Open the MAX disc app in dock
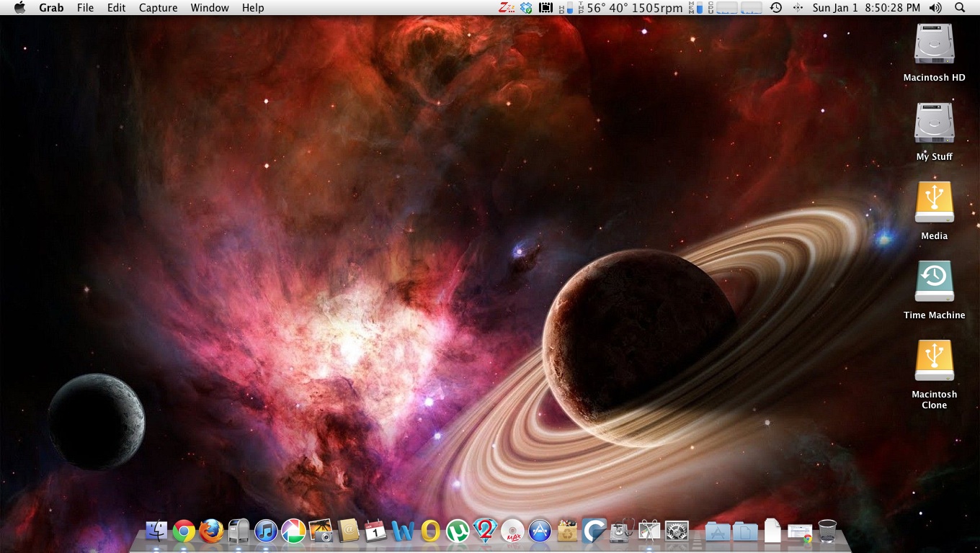Image resolution: width=980 pixels, height=553 pixels. point(512,531)
